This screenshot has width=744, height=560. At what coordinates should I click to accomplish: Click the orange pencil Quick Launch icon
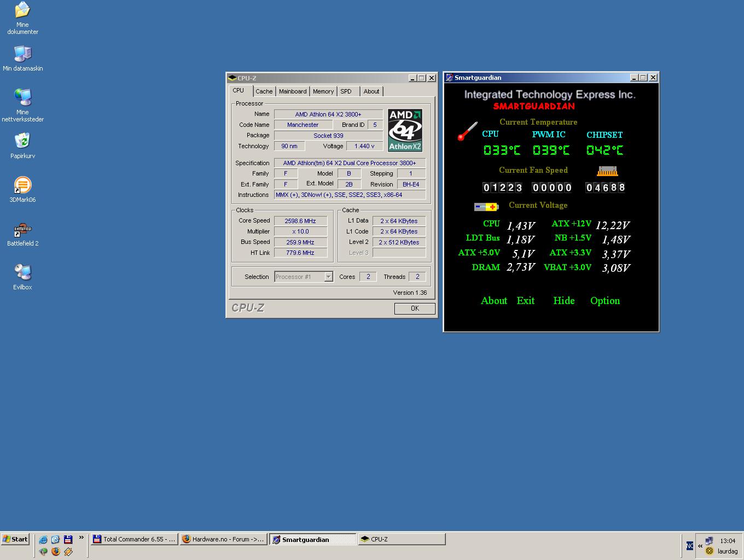pos(68,551)
